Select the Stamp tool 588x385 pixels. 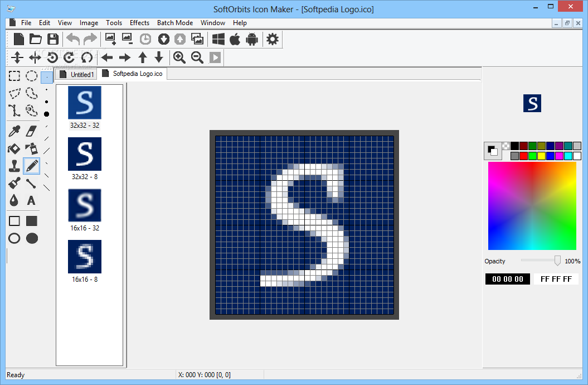click(14, 166)
